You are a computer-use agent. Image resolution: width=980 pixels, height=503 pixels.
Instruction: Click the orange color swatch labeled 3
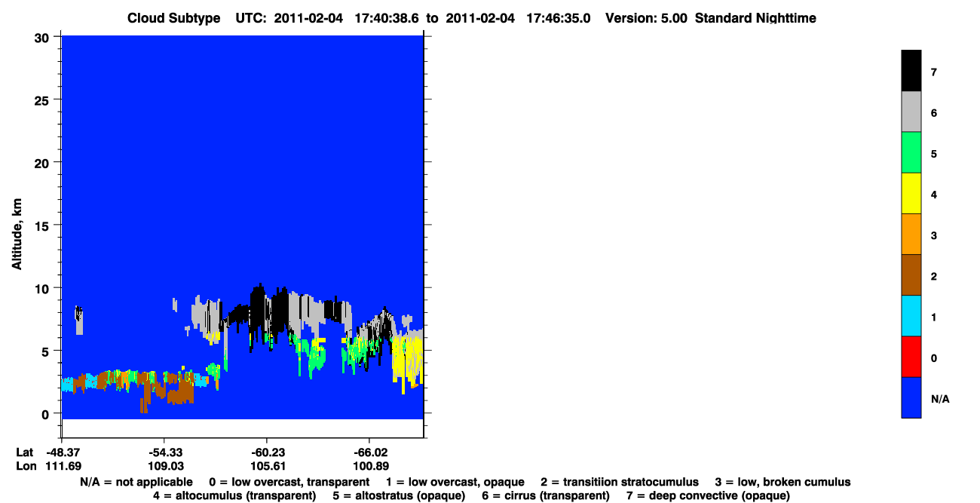pos(911,234)
